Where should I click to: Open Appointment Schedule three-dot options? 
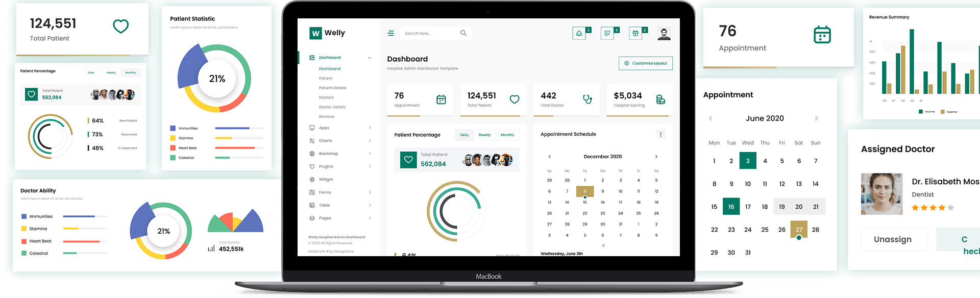pyautogui.click(x=660, y=134)
